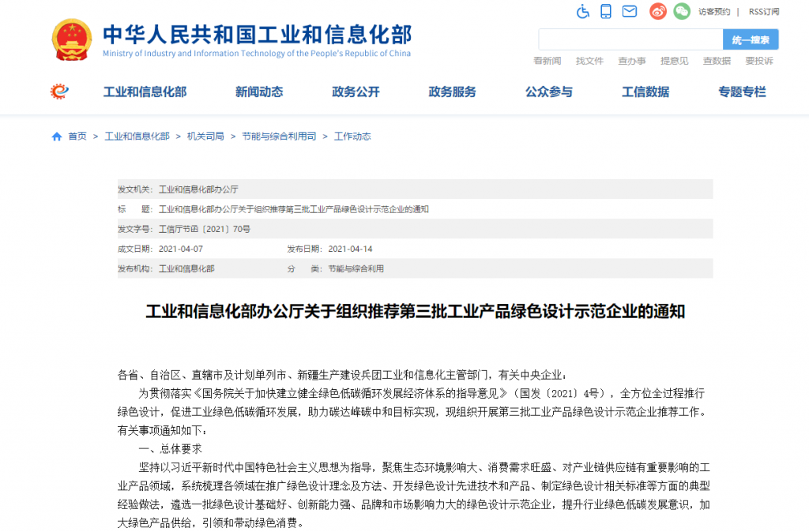
Task: Open the accessibility wheelchair icon
Action: click(x=583, y=12)
